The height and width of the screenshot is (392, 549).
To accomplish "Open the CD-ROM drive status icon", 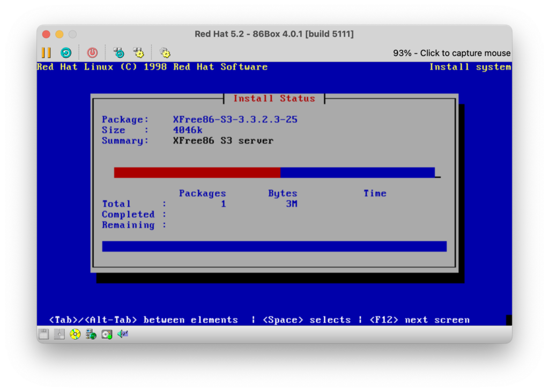I will [x=75, y=334].
